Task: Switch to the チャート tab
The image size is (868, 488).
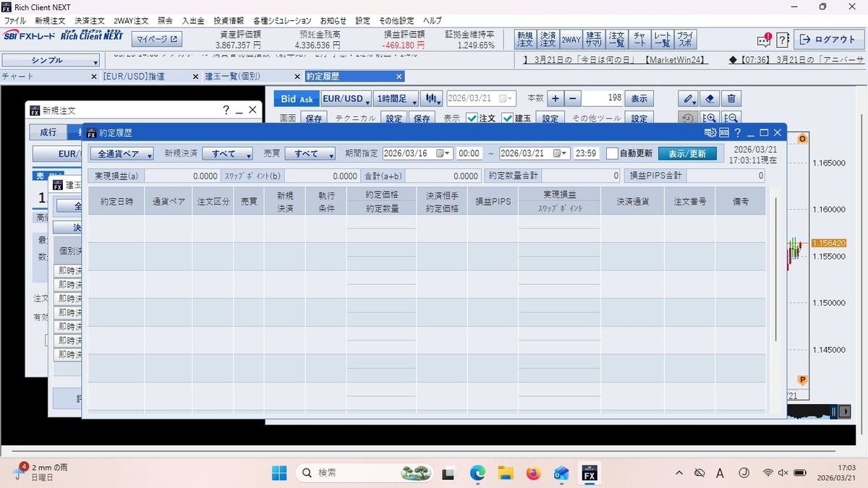Action: point(47,77)
